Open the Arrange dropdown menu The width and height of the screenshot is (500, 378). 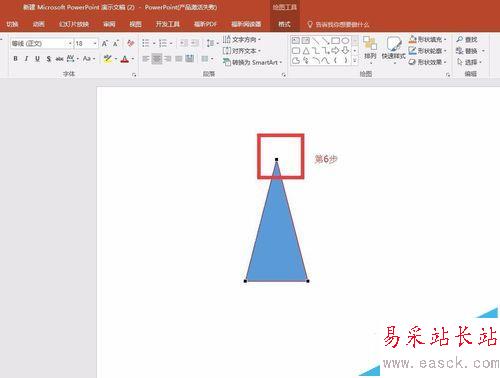[x=370, y=50]
